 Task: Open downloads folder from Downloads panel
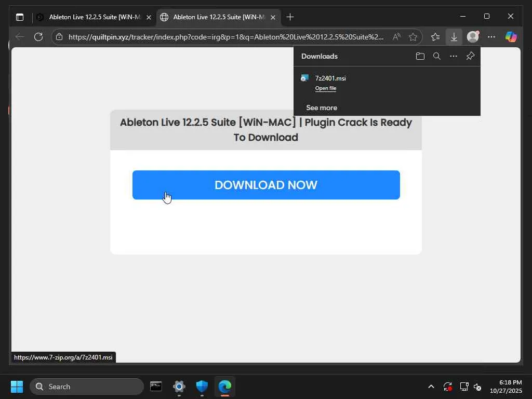pyautogui.click(x=420, y=56)
